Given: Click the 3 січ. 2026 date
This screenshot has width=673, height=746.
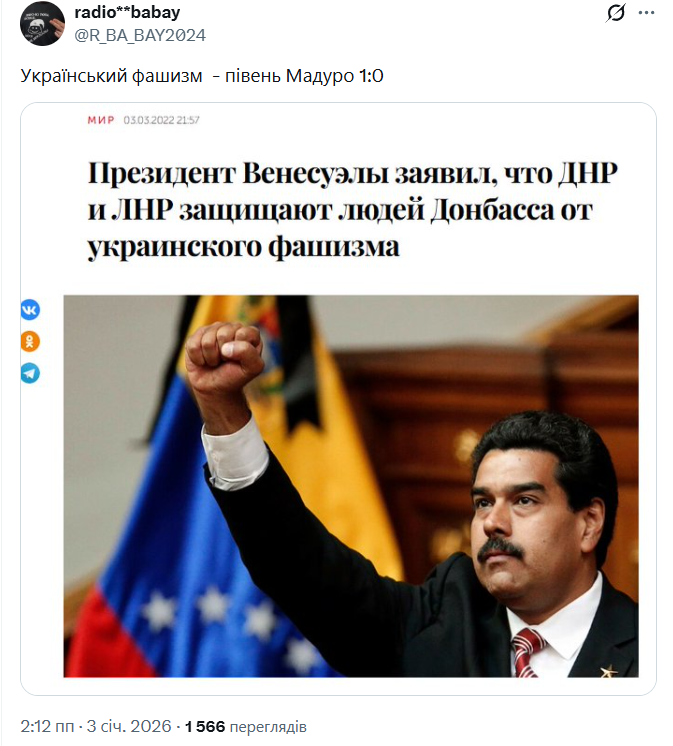Looking at the screenshot, I should pos(129,726).
